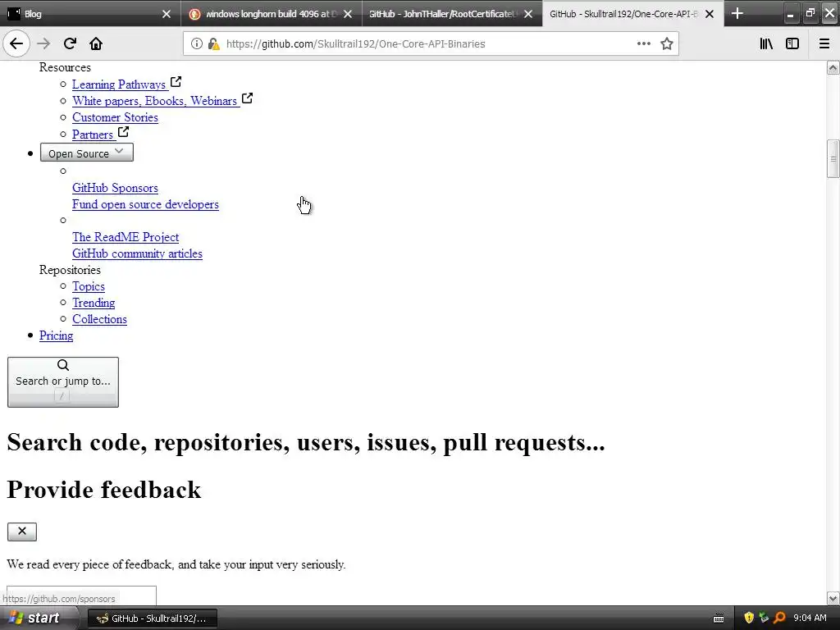Click the vertical scrollbar thumb
This screenshot has width=840, height=630.
click(x=833, y=158)
